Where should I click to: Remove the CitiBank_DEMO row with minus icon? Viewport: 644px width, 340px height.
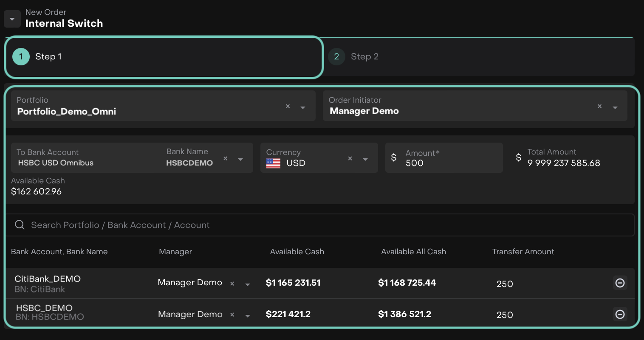[x=620, y=283]
